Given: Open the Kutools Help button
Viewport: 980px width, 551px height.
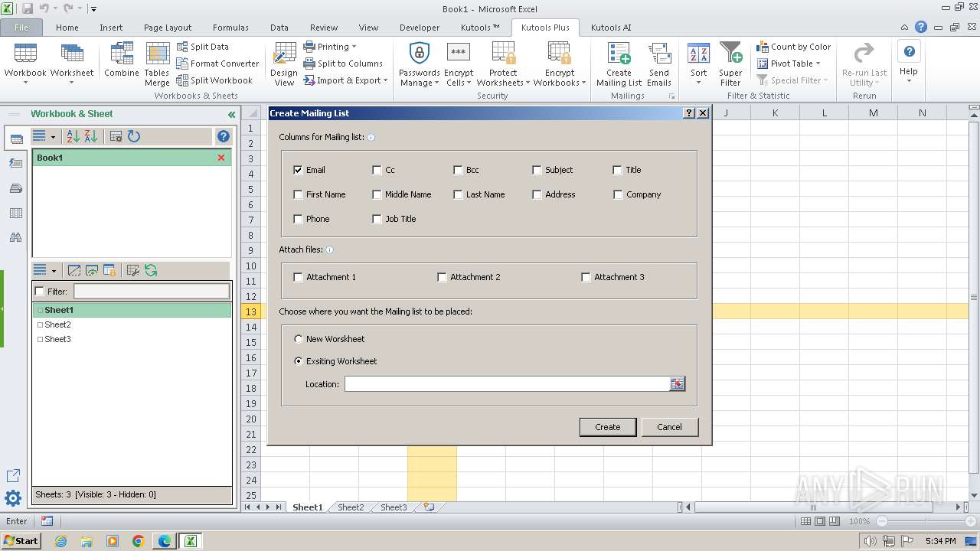Looking at the screenshot, I should [909, 61].
